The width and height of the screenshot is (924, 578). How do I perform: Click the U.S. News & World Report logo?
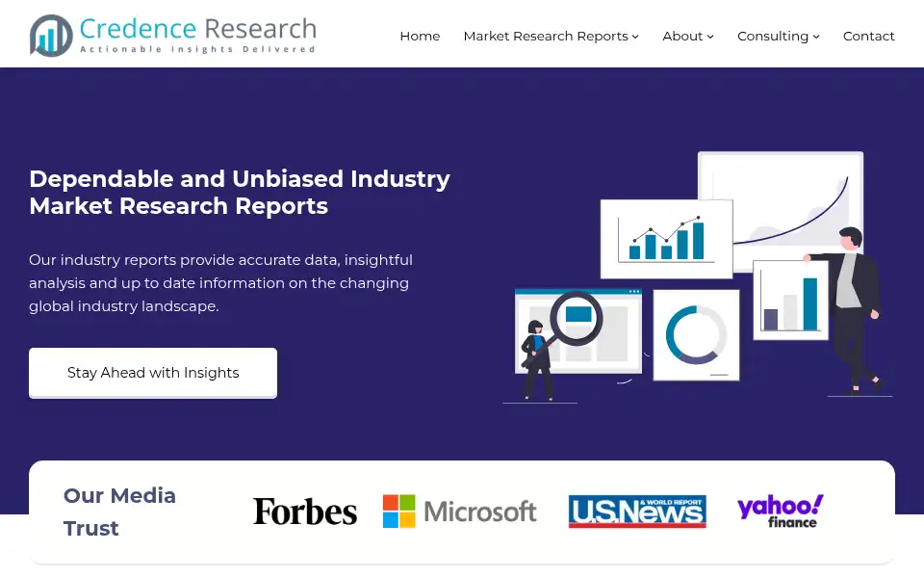(x=637, y=511)
